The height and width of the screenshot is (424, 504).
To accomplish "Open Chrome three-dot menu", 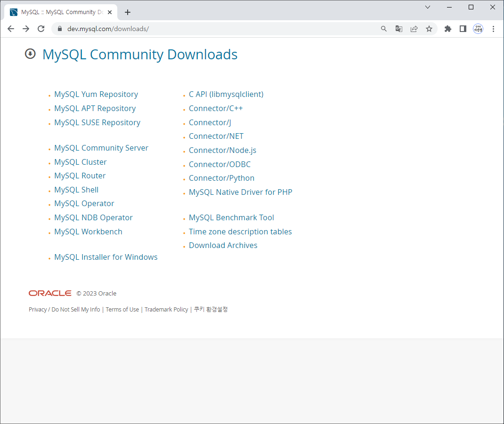I will pos(493,29).
